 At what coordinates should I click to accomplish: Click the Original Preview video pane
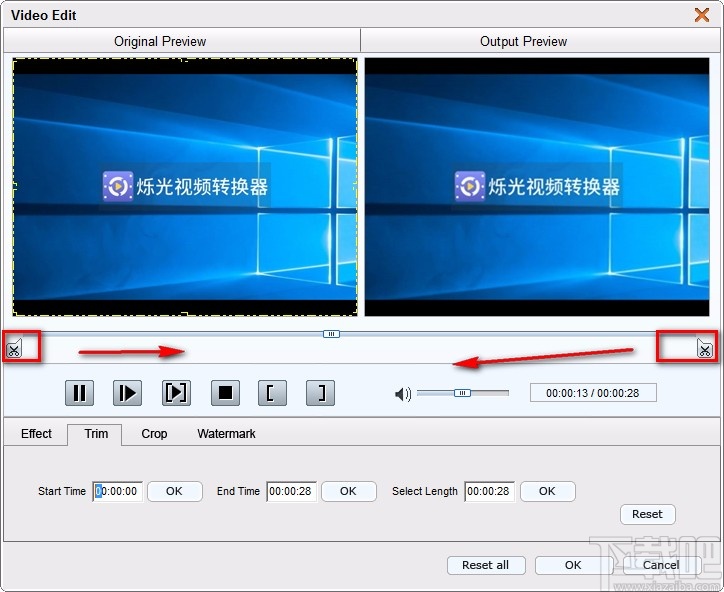185,187
